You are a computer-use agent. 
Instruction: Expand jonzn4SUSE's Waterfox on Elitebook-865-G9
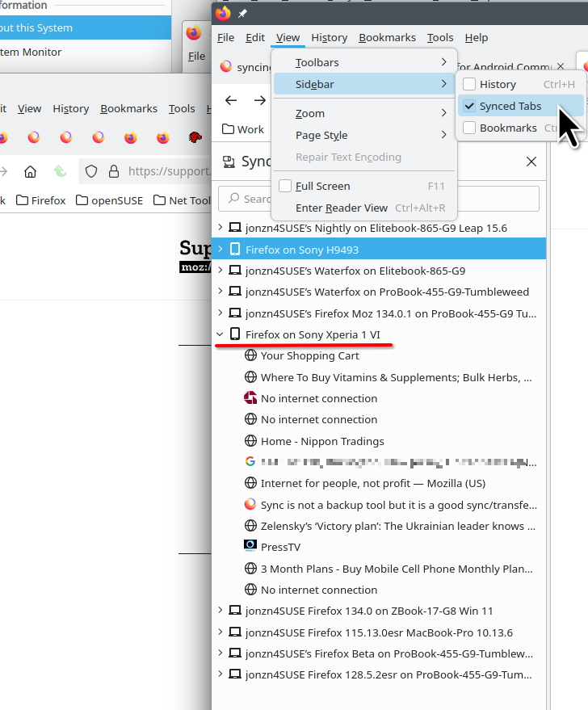pos(220,270)
